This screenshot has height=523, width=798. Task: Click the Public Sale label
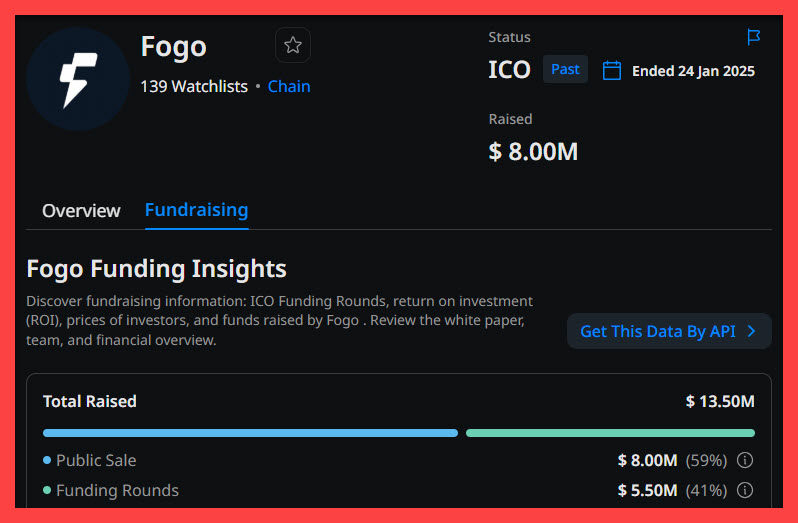point(96,460)
